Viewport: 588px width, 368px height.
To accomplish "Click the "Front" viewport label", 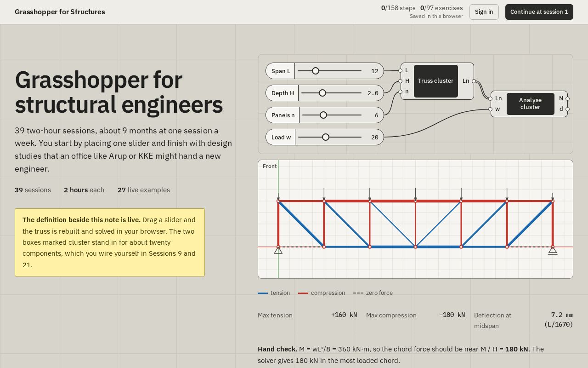I will point(270,166).
